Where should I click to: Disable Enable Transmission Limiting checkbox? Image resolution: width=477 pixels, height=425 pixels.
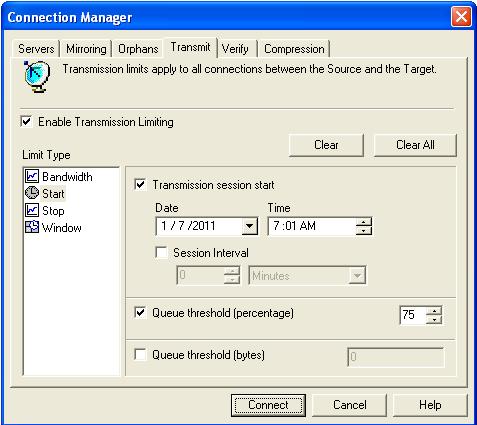tap(27, 121)
